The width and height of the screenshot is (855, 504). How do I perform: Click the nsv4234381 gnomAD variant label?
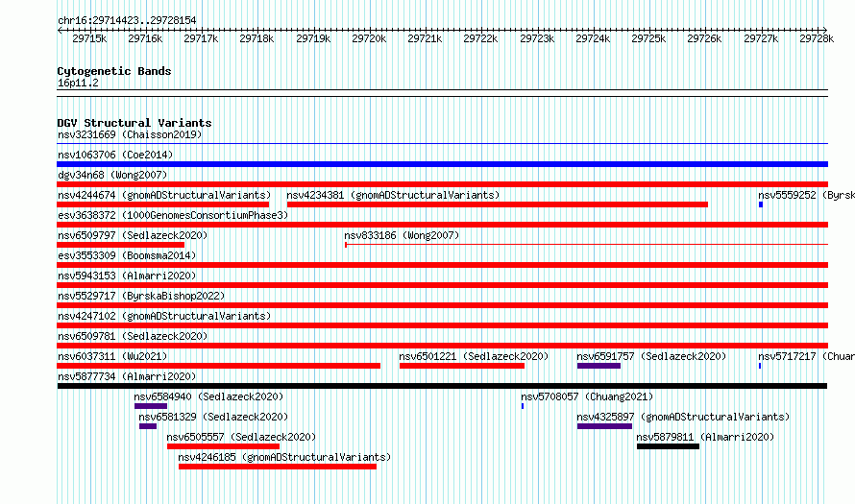(393, 195)
